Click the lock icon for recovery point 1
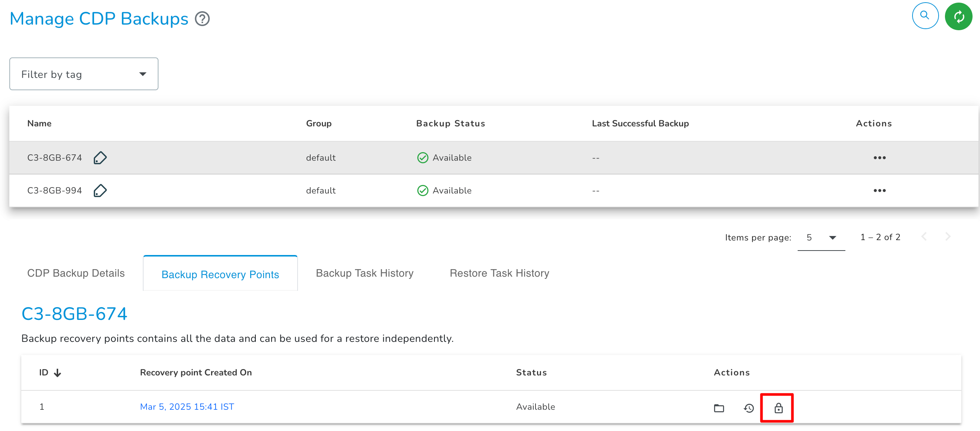Screen dimensions: 980x431 pyautogui.click(x=778, y=408)
